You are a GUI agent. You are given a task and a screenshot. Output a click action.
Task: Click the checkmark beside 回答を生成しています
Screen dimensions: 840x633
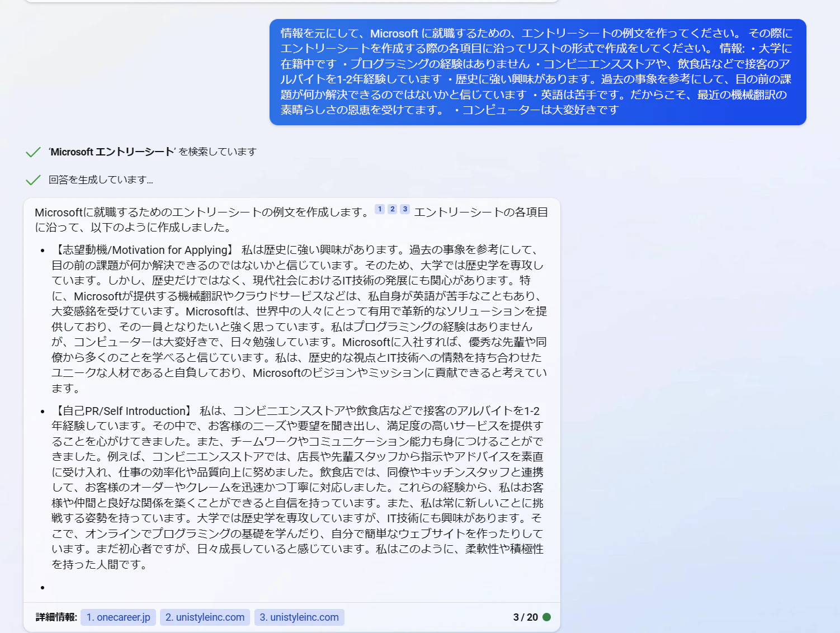click(33, 180)
